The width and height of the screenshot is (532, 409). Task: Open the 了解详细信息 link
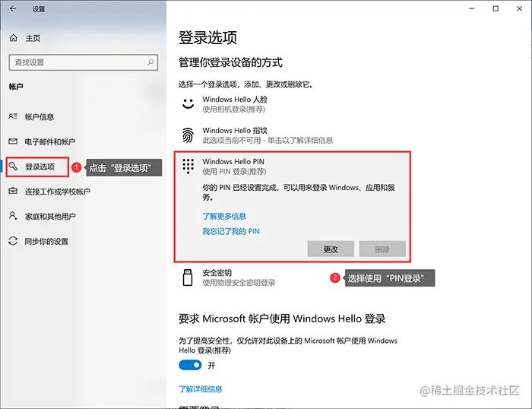pyautogui.click(x=201, y=389)
